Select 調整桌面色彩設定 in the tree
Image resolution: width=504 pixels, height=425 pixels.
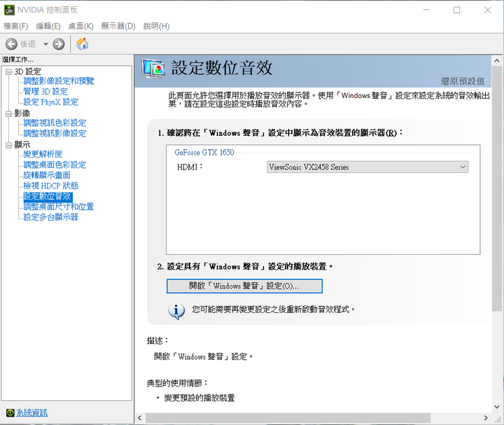pyautogui.click(x=55, y=165)
